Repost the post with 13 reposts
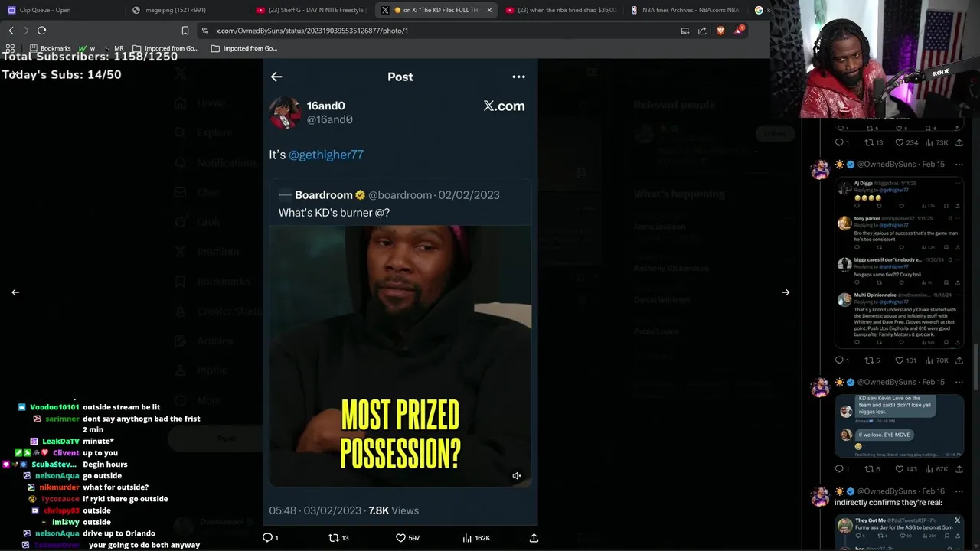The height and width of the screenshot is (551, 980). (338, 538)
